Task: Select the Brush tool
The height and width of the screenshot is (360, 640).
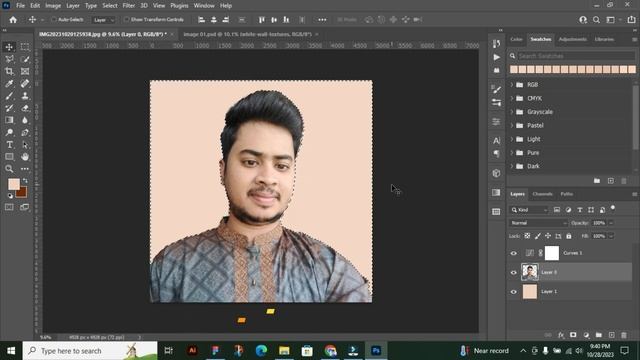Action: click(x=9, y=96)
